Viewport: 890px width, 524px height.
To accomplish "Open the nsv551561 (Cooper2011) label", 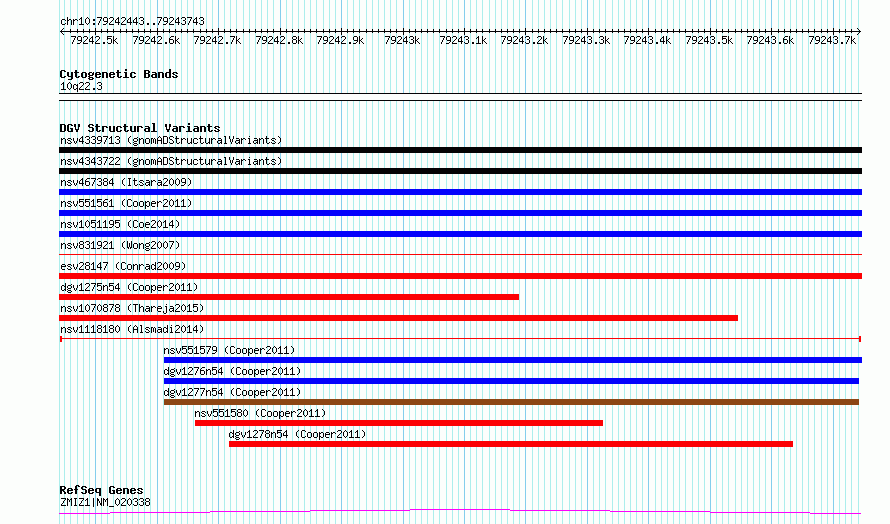I will tap(126, 203).
